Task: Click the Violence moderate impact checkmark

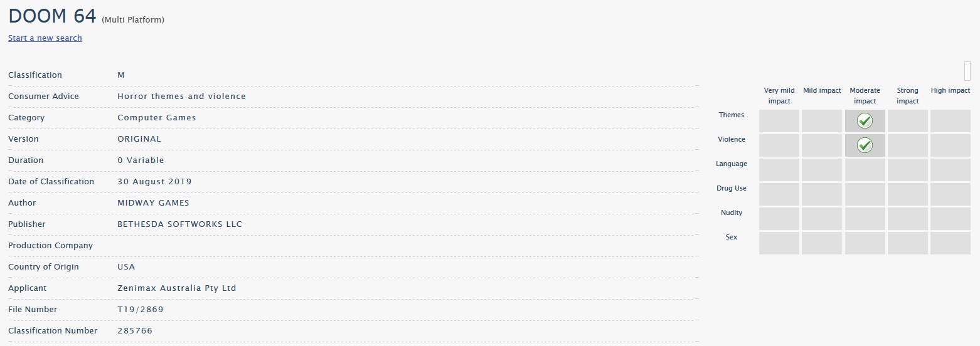Action: point(865,145)
